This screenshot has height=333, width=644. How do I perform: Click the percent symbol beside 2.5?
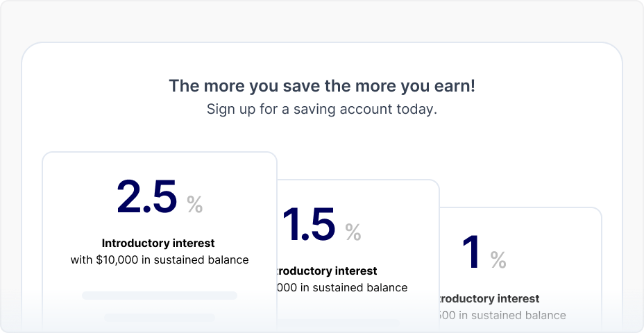pyautogui.click(x=194, y=205)
